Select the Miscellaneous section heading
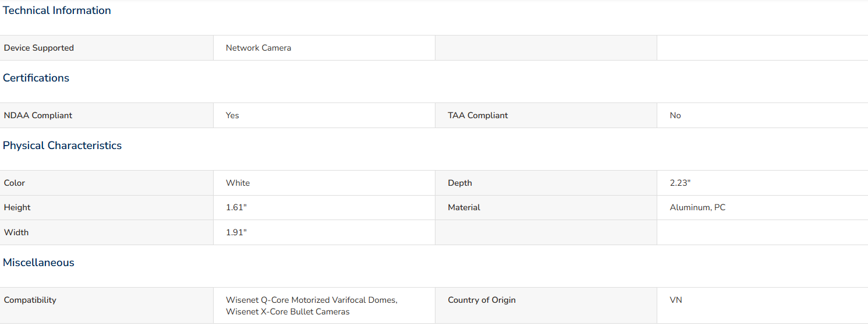Screen dimensions: 868x329 tap(38, 263)
